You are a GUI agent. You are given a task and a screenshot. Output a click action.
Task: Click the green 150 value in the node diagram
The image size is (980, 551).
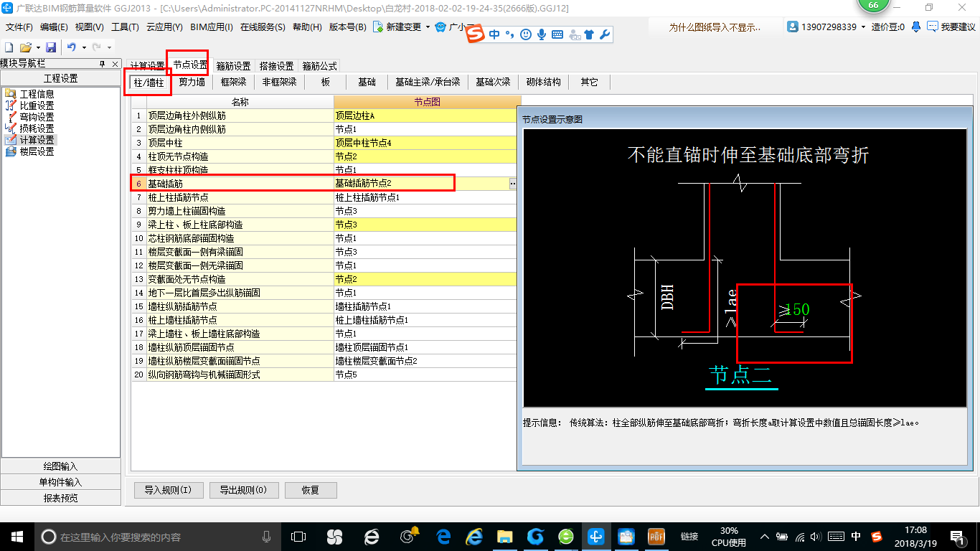pos(797,310)
